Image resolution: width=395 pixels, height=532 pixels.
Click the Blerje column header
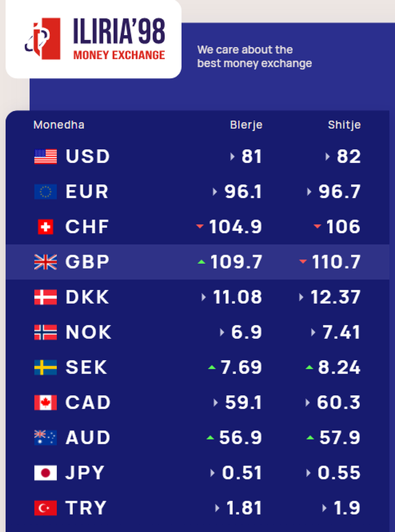246,125
